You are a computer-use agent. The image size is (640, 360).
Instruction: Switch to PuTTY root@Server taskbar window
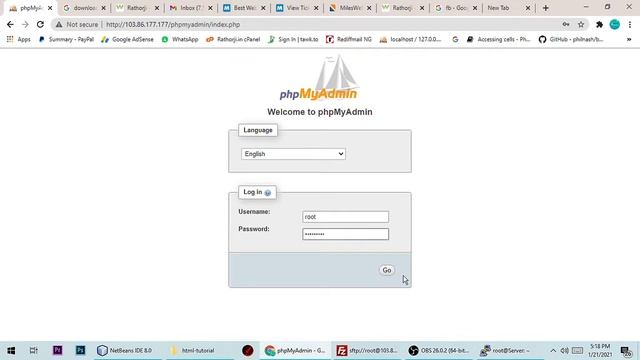pos(510,350)
